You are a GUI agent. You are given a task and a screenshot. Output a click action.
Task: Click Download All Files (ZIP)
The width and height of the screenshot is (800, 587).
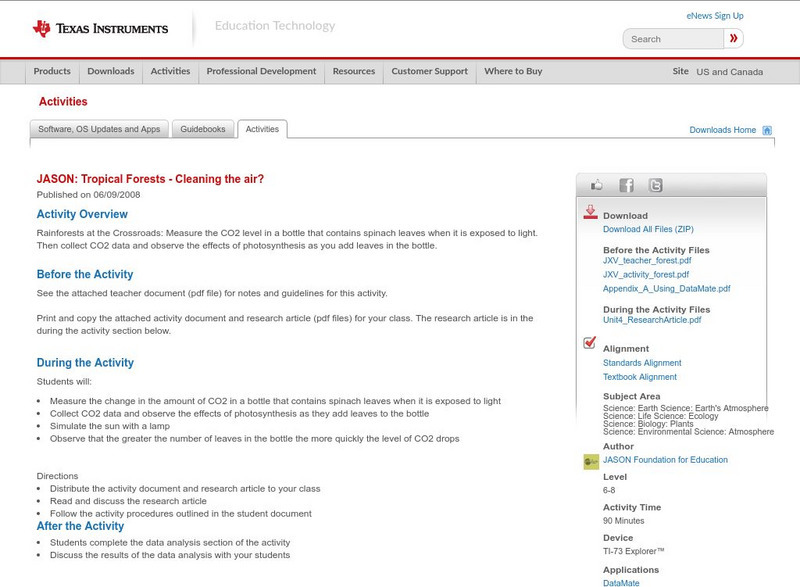(x=648, y=229)
